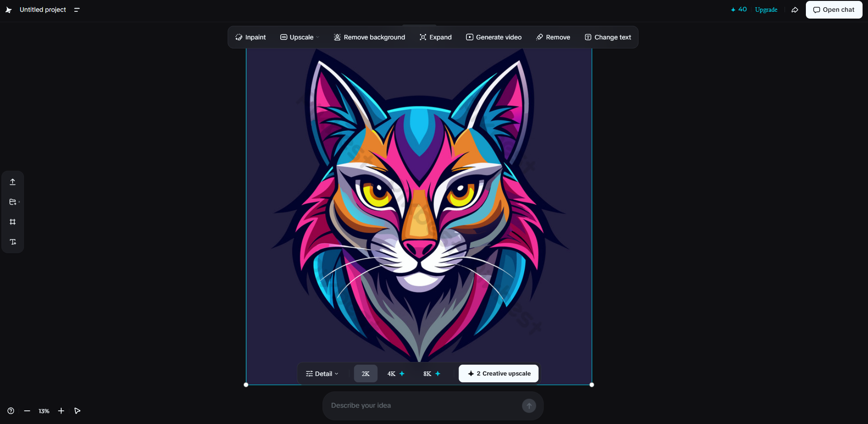Image resolution: width=868 pixels, height=424 pixels.
Task: Select the Inpaint tool
Action: click(251, 37)
